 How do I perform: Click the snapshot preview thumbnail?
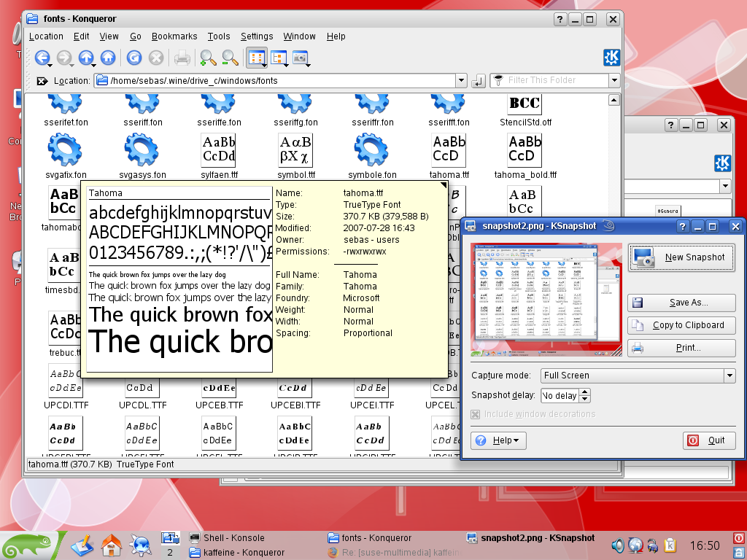[546, 300]
